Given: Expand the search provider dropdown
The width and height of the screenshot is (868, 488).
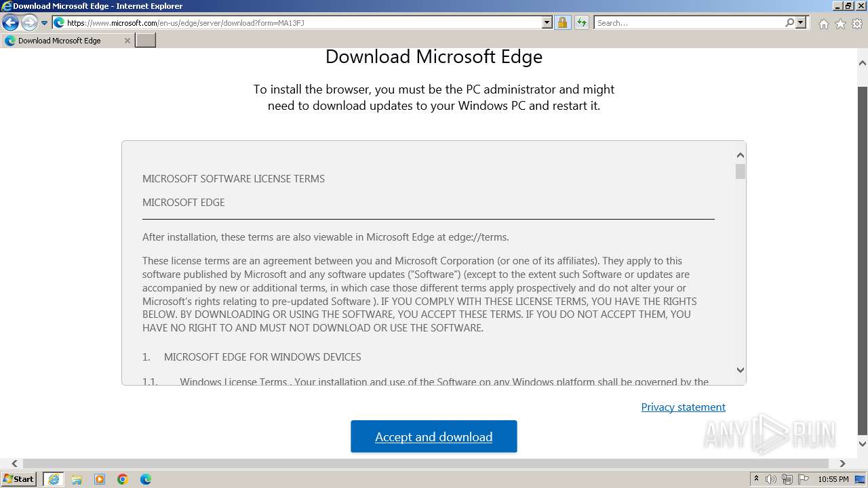Looking at the screenshot, I should [x=801, y=22].
